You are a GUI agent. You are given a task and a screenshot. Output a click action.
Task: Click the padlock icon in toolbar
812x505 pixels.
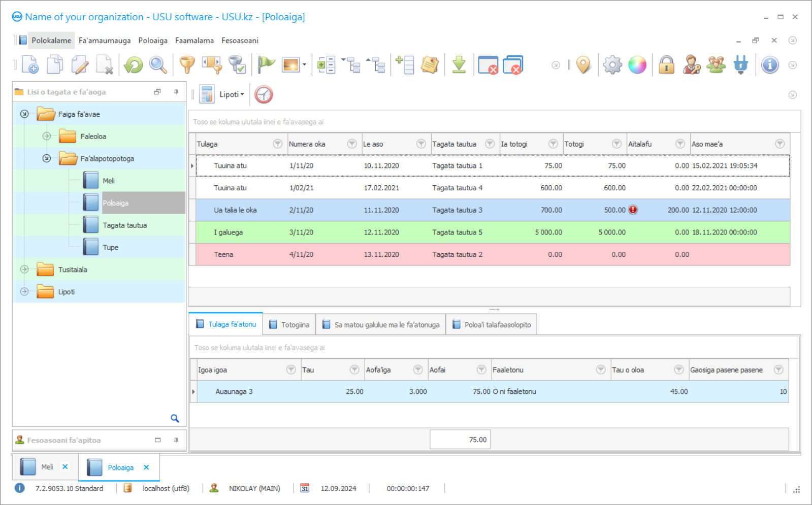click(x=666, y=65)
